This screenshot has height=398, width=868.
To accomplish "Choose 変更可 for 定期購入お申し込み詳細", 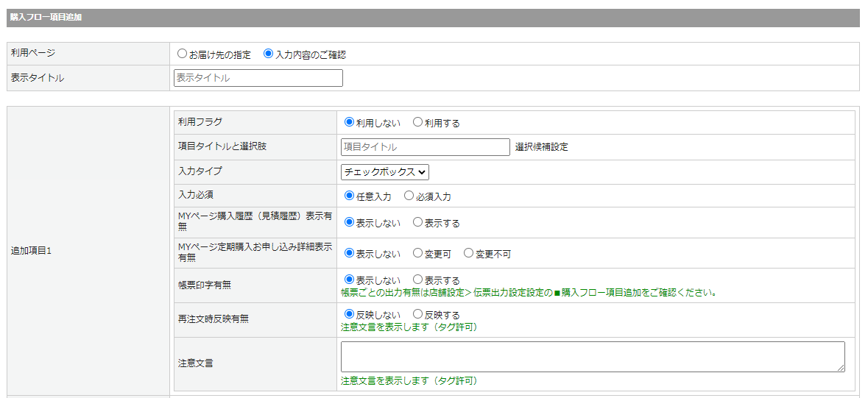I will coord(417,253).
